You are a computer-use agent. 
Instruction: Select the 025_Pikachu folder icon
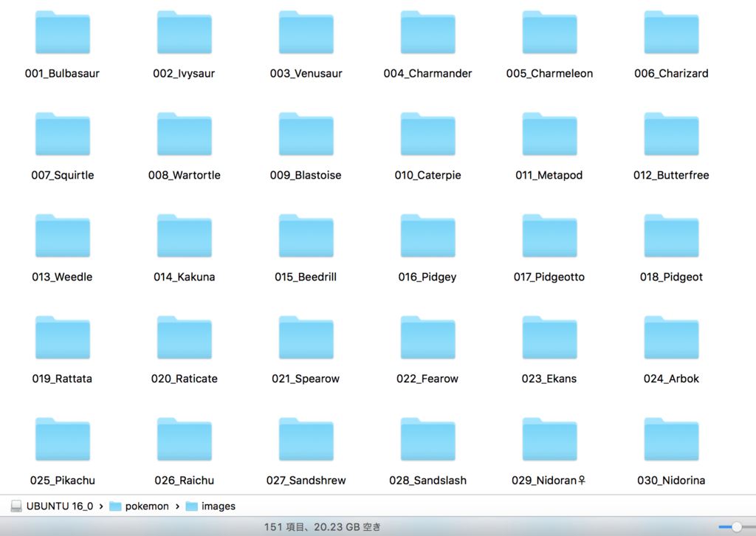pos(63,439)
